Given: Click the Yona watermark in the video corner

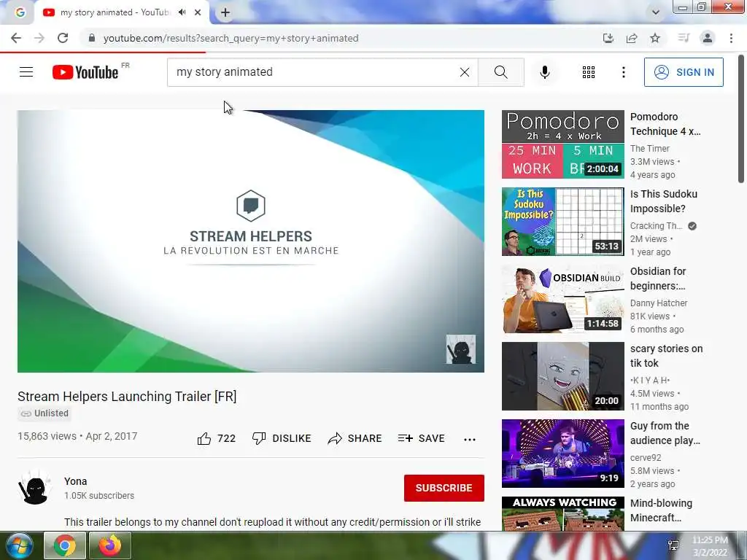Looking at the screenshot, I should (461, 349).
